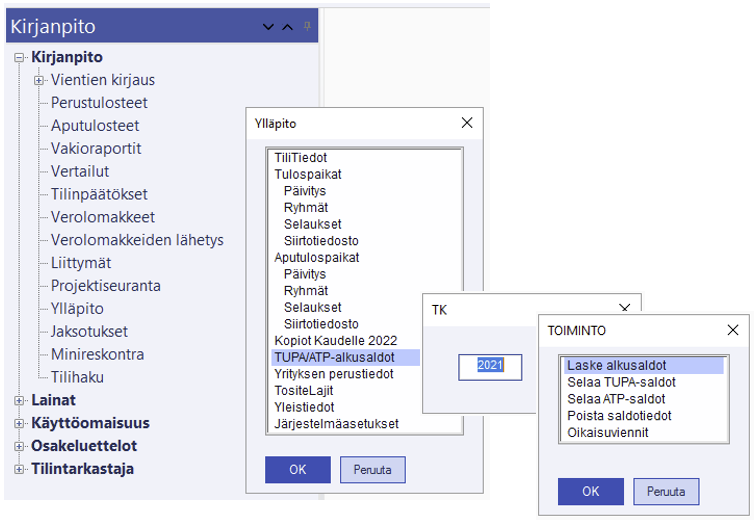The height and width of the screenshot is (520, 755).
Task: Close the Ylläpito dialog window
Action: coord(466,124)
